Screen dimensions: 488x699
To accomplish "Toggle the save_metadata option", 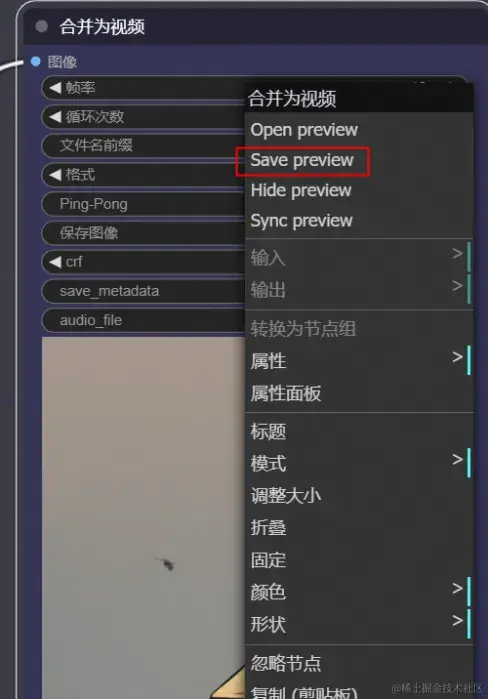I will 144,291.
